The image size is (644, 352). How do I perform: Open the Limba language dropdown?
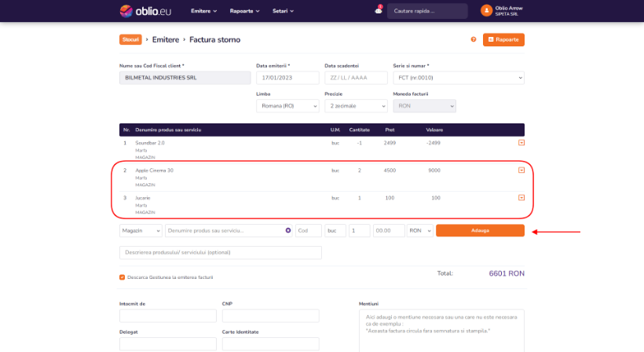287,106
